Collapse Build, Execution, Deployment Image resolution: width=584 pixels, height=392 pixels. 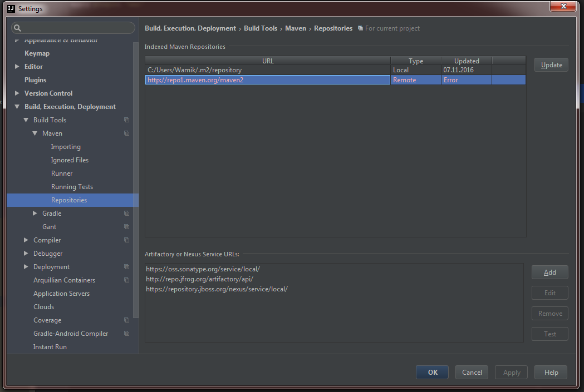pos(17,107)
